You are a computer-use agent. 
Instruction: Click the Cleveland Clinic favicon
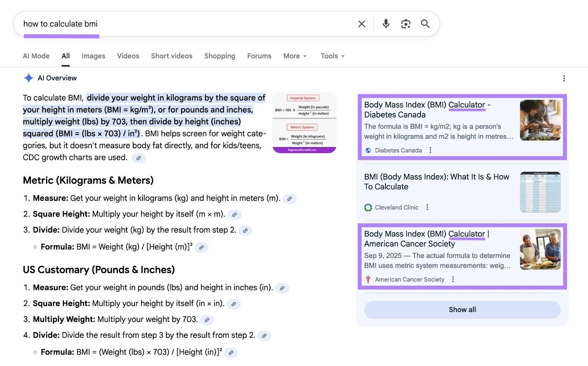pos(368,207)
